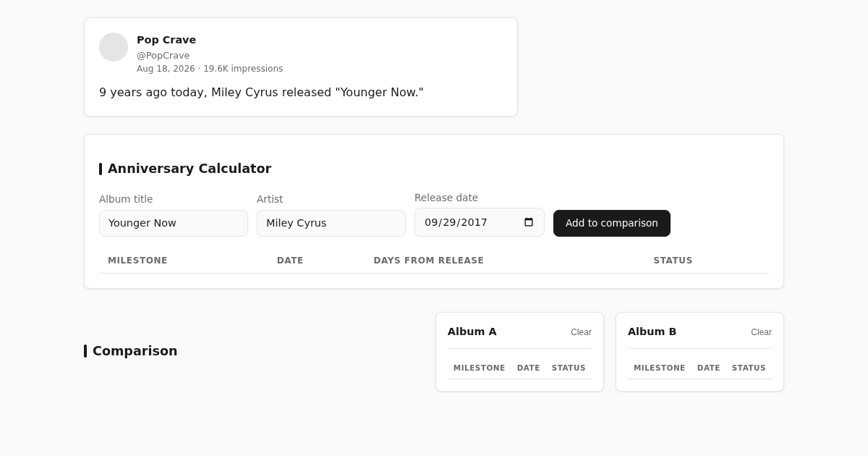Viewport: 868px width, 456px height.
Task: Click STATUS header in Album B card
Action: point(749,368)
